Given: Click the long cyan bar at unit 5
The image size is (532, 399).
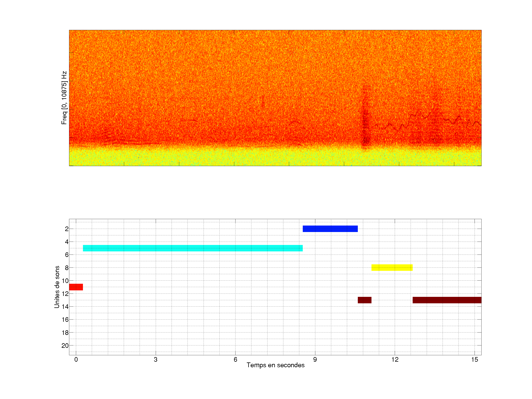Looking at the screenshot, I should [x=193, y=248].
